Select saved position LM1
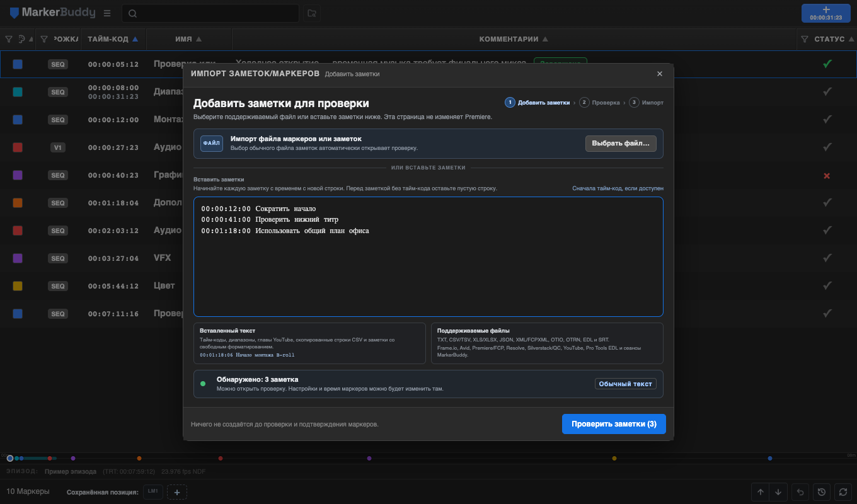 (x=153, y=491)
